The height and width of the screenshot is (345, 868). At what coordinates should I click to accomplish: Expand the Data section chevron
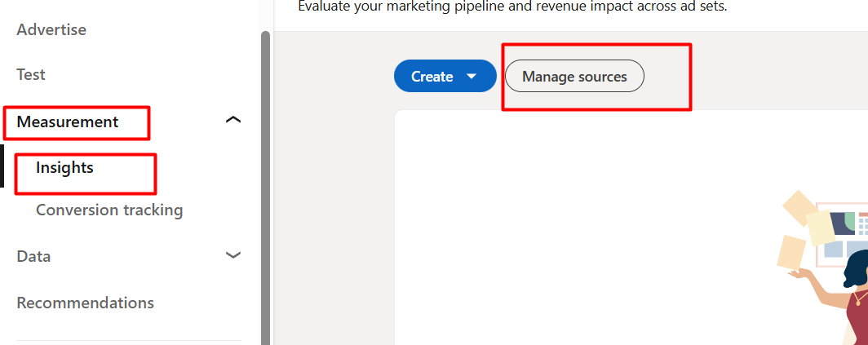click(x=233, y=255)
